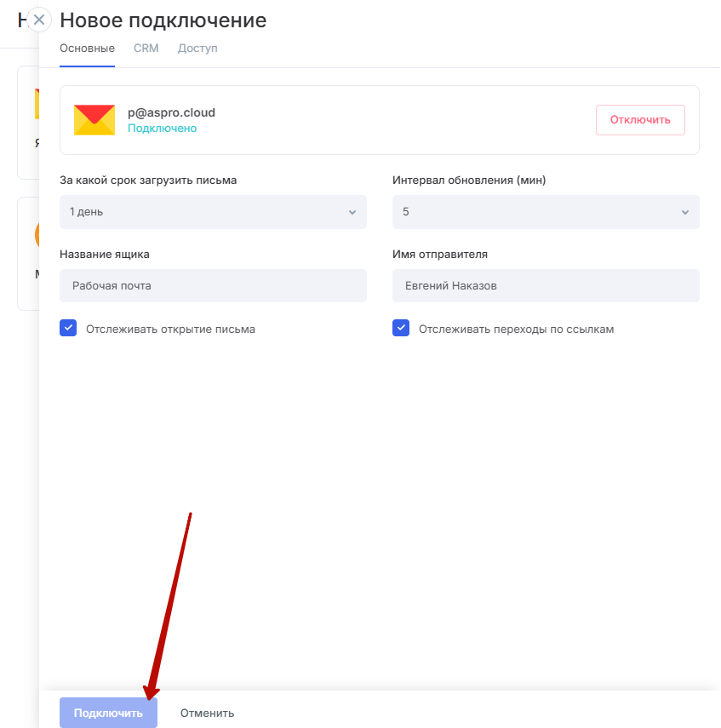Click the chevron arrow in the interval field
Viewport: 721px width, 728px height.
(x=685, y=212)
